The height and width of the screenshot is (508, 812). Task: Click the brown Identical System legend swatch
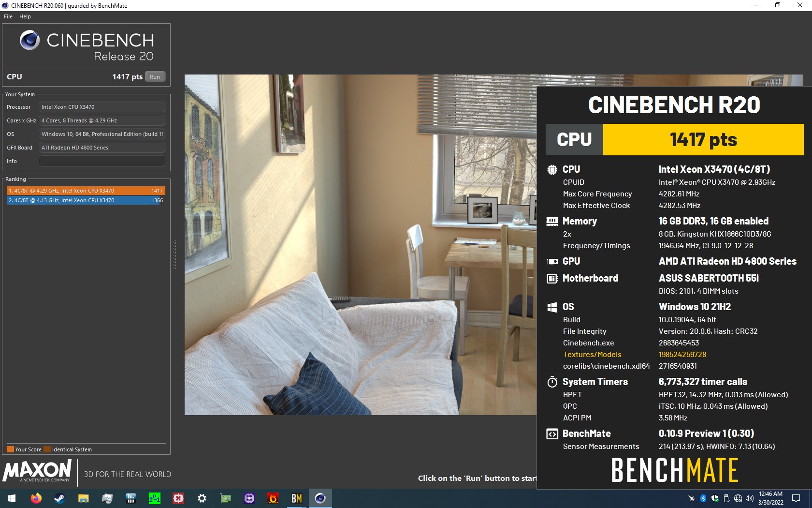[x=47, y=449]
